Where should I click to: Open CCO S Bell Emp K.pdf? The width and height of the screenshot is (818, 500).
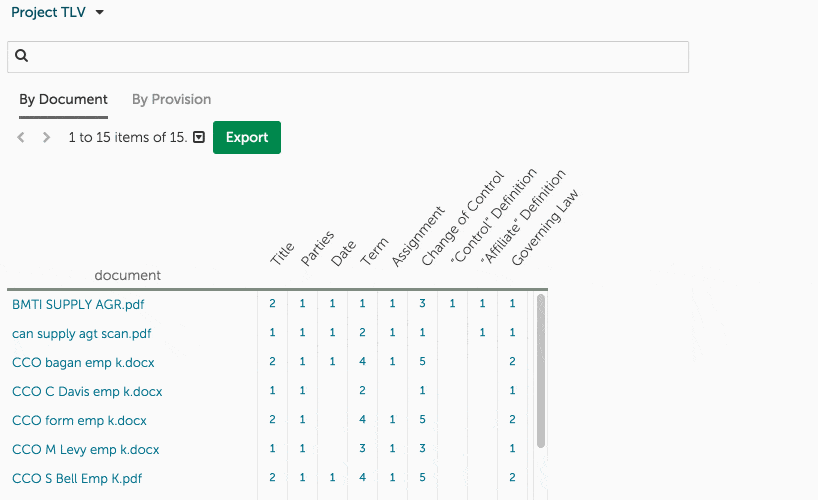pos(77,478)
